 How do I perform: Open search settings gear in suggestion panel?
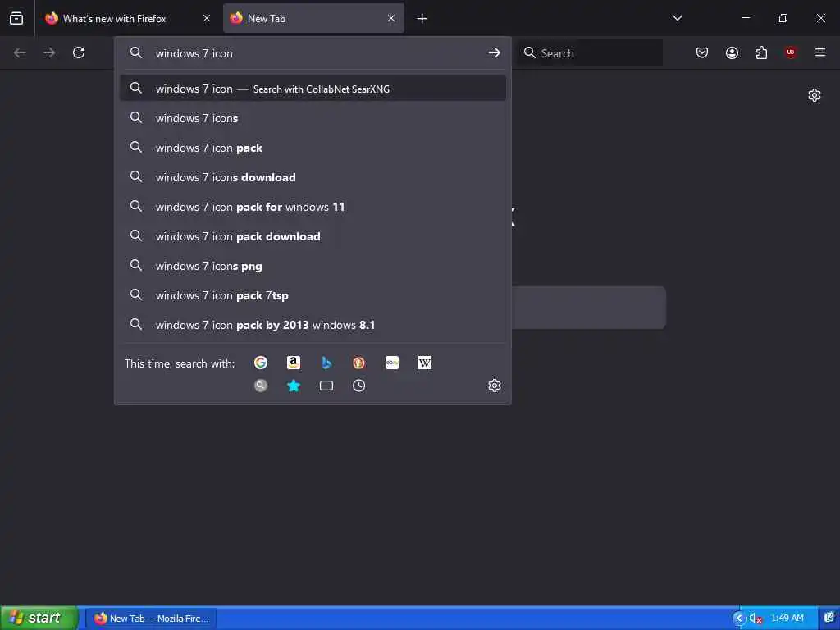tap(494, 386)
